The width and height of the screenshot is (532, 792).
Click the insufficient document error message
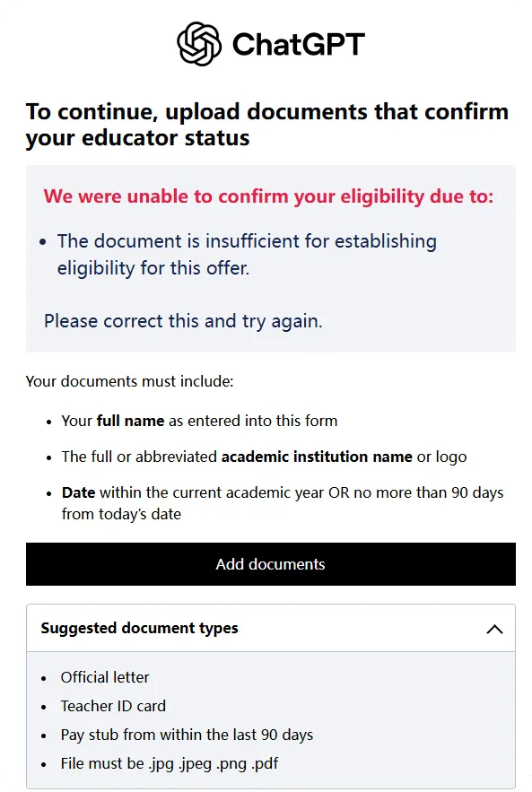click(x=247, y=254)
